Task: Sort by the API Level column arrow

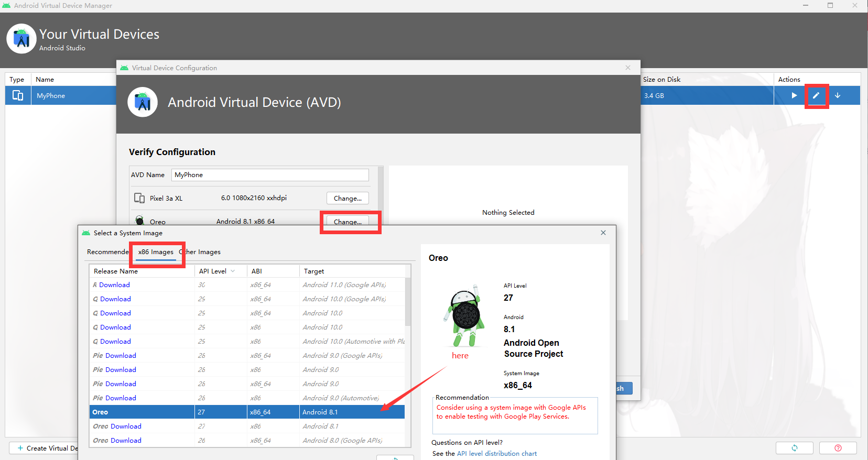Action: 233,271
